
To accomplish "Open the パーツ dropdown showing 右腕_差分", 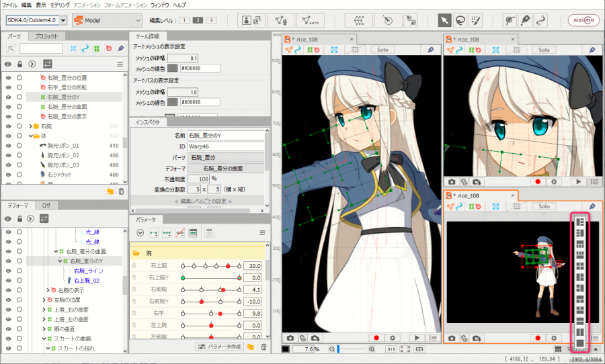I will (x=226, y=157).
